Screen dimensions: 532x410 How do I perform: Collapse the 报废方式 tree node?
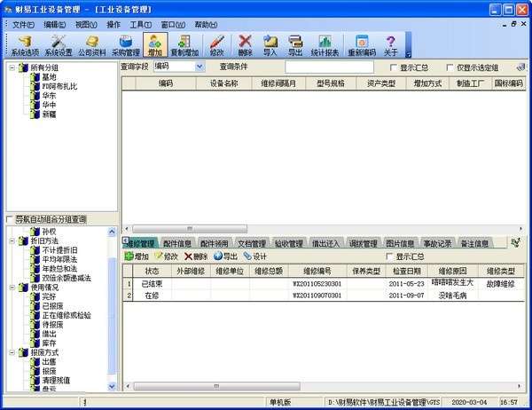[x=12, y=352]
